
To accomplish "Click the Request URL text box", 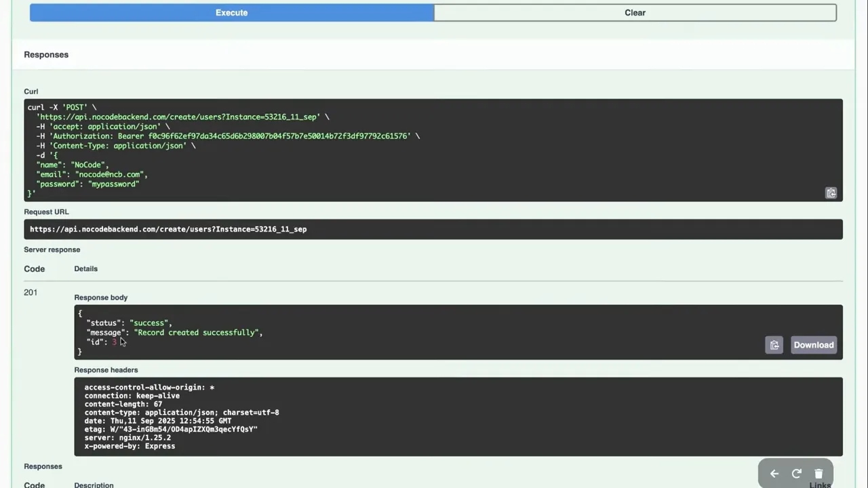I will [433, 229].
